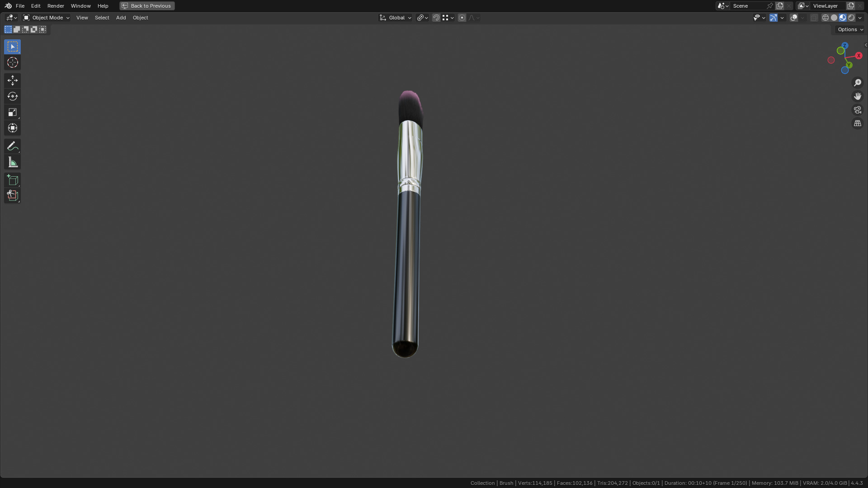Screen dimensions: 868x488
Task: Select the Rotate tool
Action: click(x=12, y=96)
